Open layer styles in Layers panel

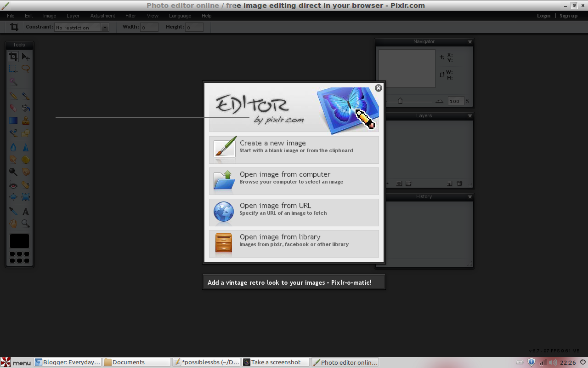408,184
